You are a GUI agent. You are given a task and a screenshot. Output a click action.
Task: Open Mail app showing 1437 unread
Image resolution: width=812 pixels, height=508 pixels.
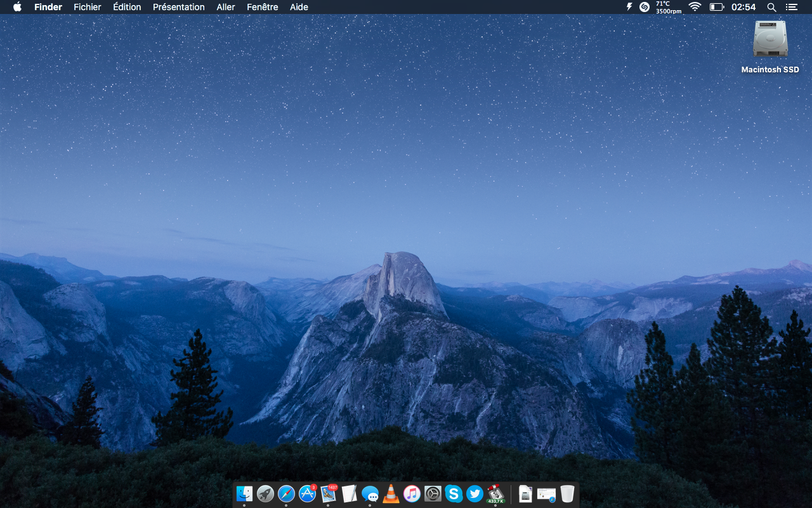tap(328, 493)
